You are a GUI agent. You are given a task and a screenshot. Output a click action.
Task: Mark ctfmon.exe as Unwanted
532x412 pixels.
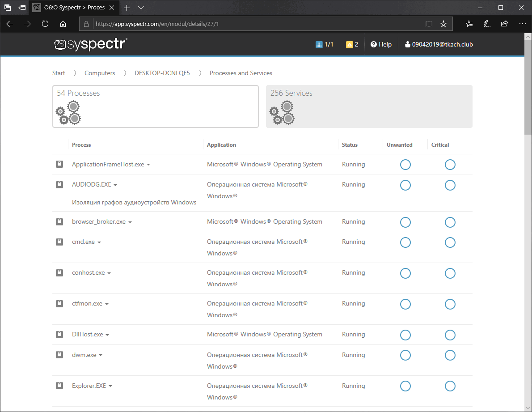405,304
